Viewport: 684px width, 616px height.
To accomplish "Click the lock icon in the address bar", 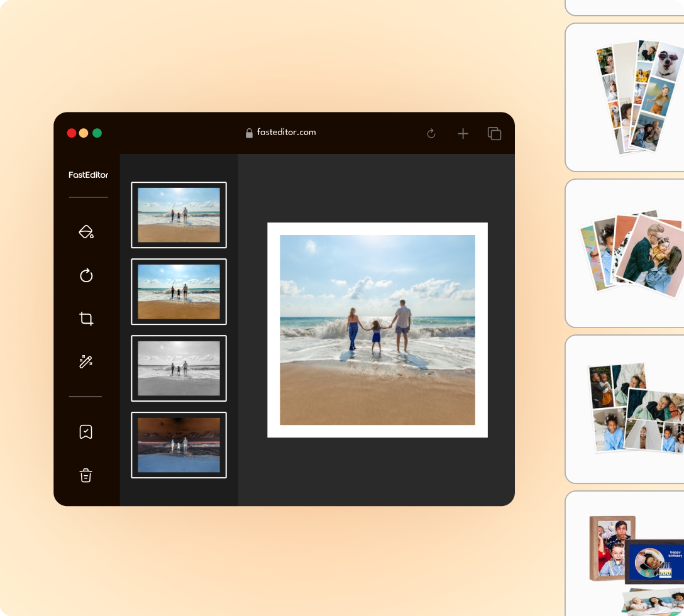I will 248,132.
